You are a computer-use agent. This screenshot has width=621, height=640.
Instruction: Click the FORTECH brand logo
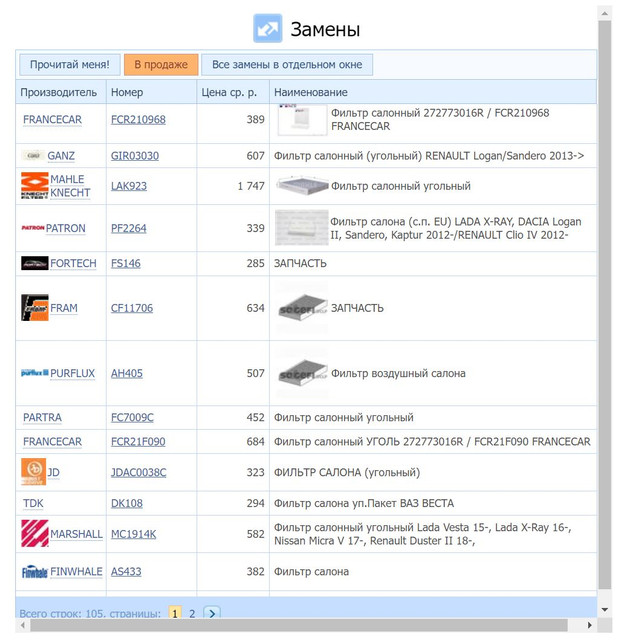pos(35,263)
